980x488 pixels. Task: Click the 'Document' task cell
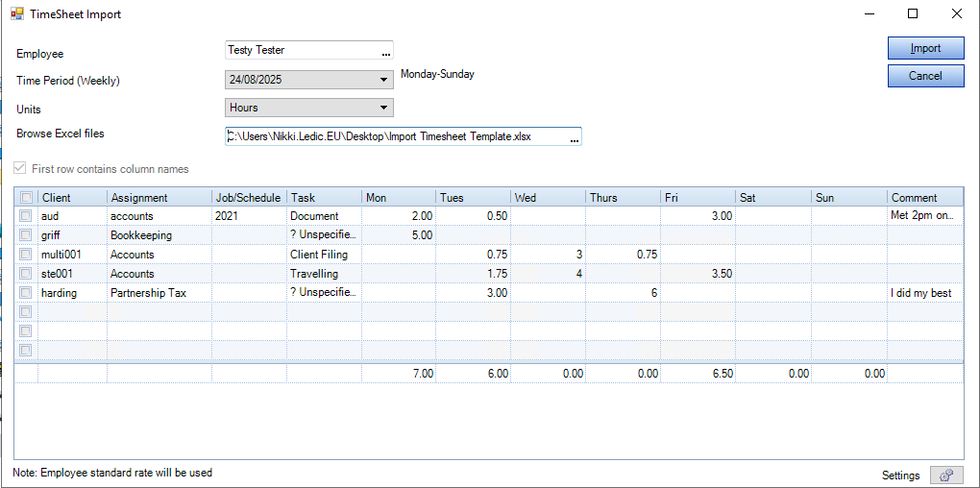point(325,215)
